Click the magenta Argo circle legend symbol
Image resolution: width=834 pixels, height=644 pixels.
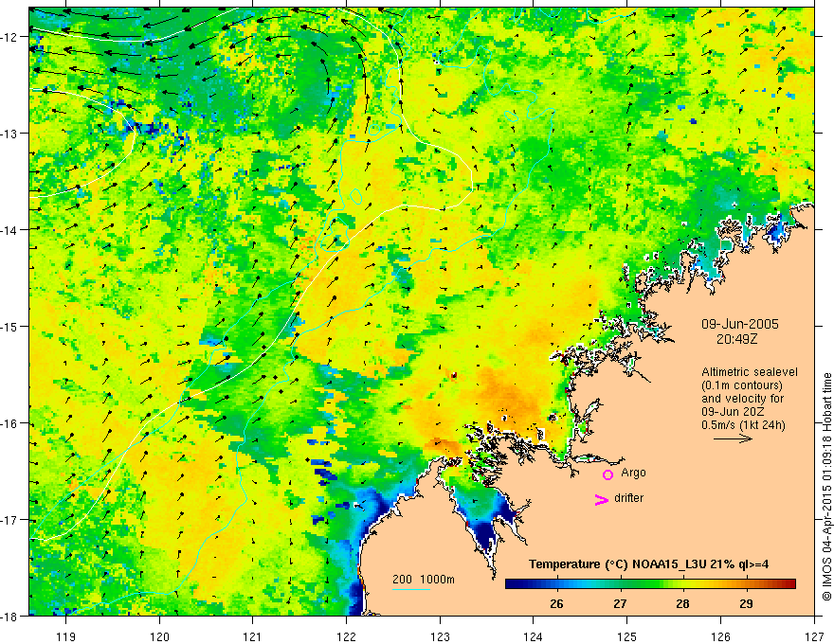[607, 474]
